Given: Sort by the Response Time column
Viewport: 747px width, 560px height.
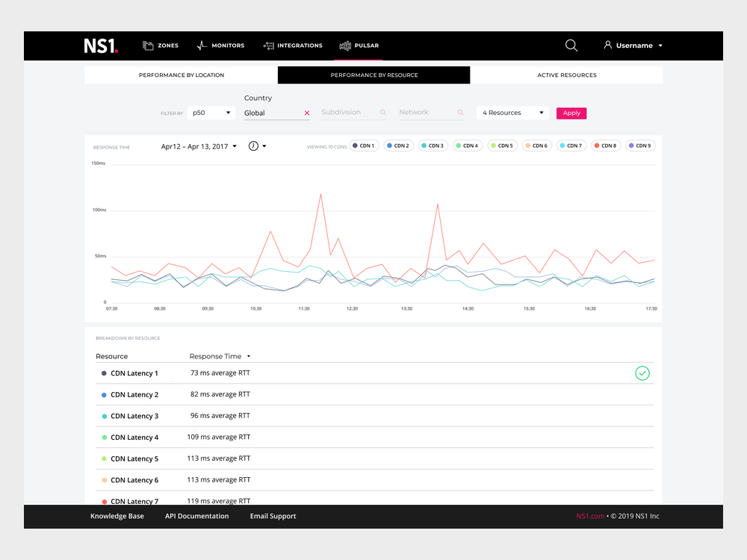Looking at the screenshot, I should tap(220, 356).
